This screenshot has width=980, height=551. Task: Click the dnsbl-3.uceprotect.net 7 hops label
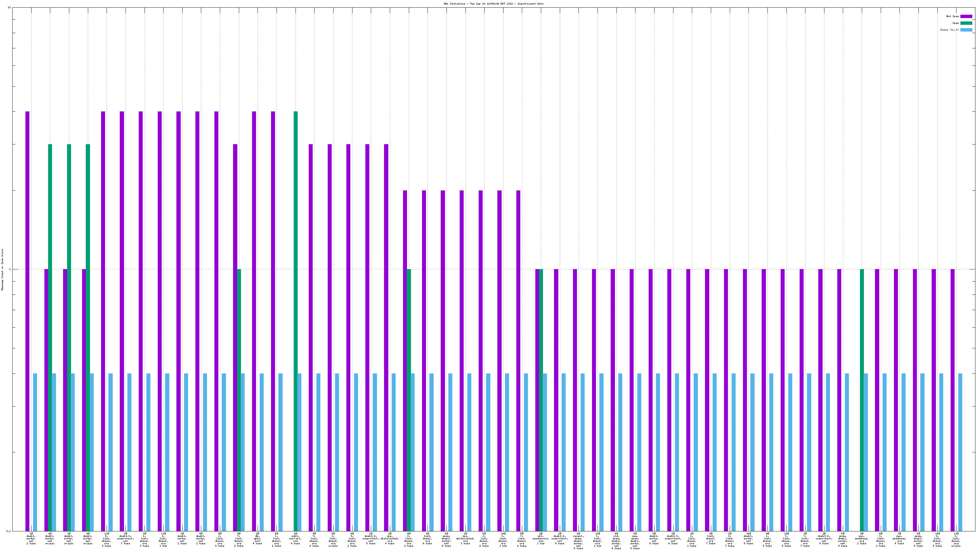click(126, 538)
